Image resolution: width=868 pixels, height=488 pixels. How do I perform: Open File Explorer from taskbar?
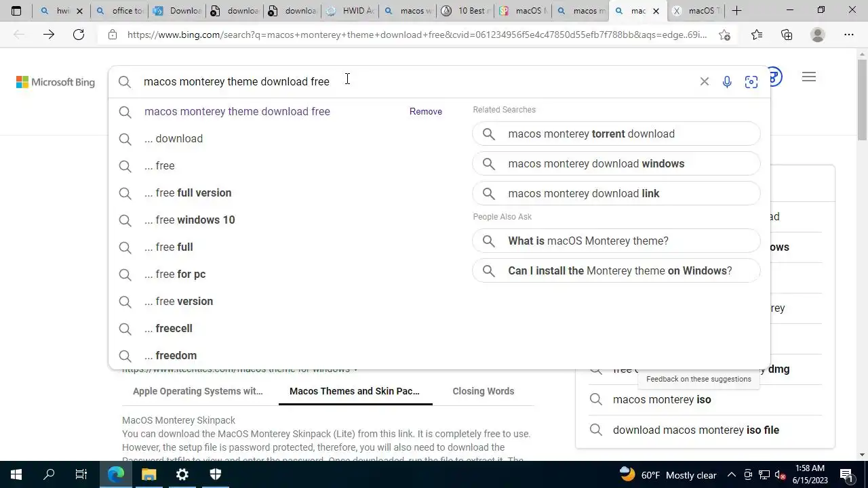(149, 474)
